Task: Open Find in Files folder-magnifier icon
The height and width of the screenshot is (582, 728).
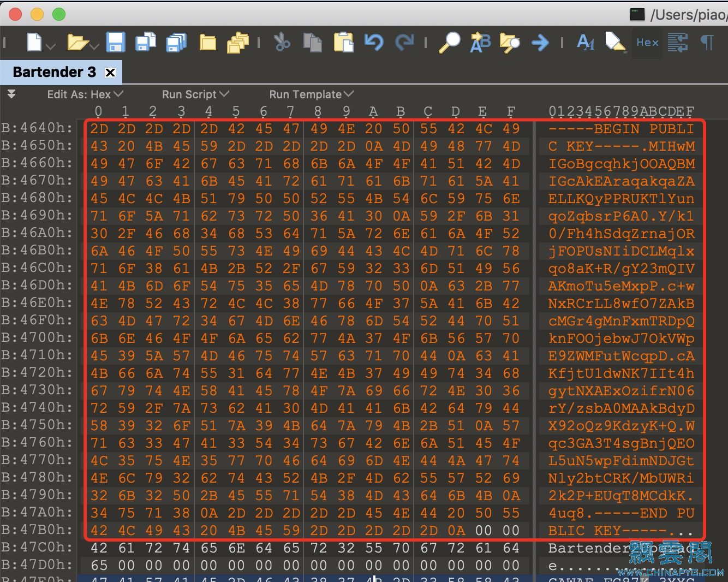Action: click(x=509, y=43)
